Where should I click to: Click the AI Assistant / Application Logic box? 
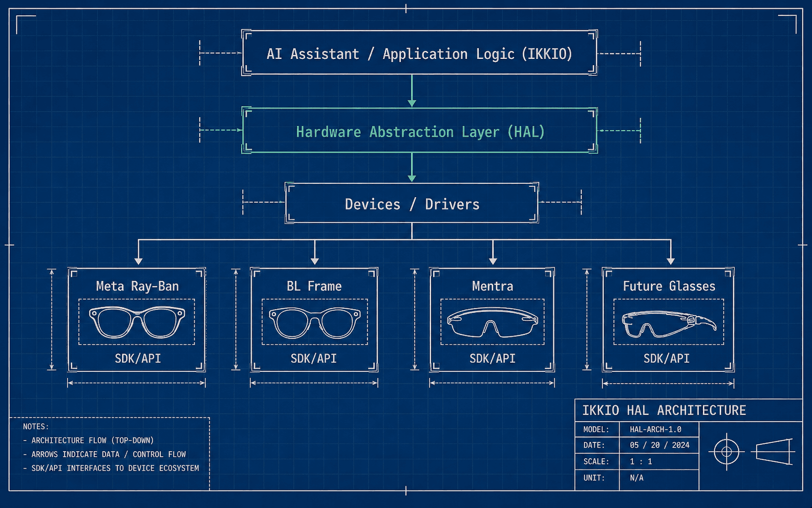pos(419,53)
